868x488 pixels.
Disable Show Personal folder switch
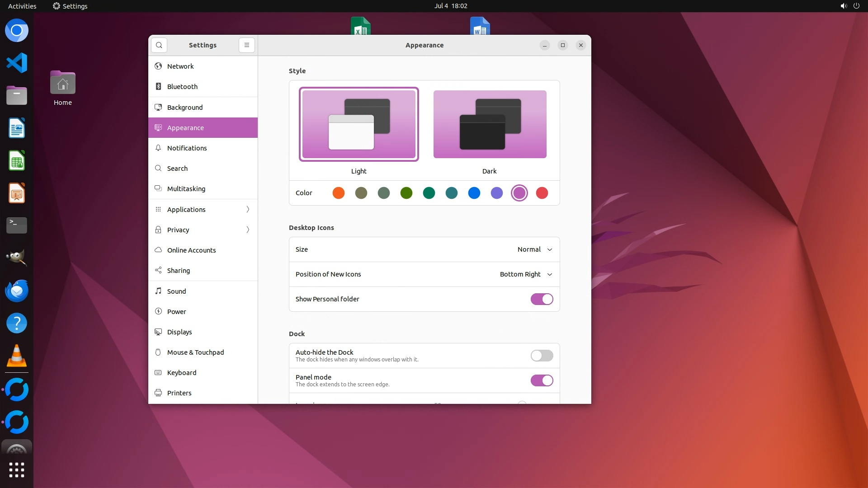click(542, 299)
